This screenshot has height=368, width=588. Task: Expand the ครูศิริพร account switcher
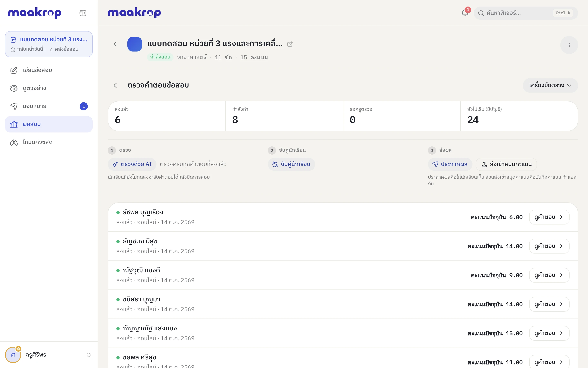coord(88,355)
